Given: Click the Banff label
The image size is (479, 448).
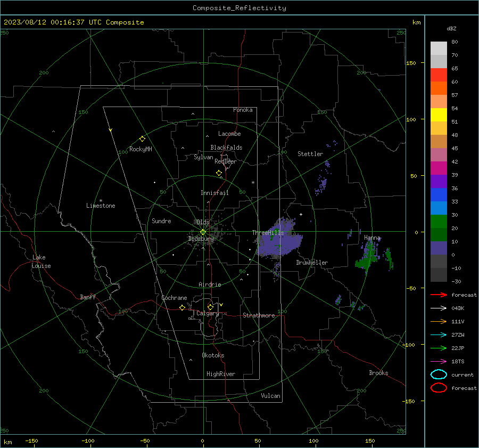Looking at the screenshot, I should pyautogui.click(x=88, y=297).
